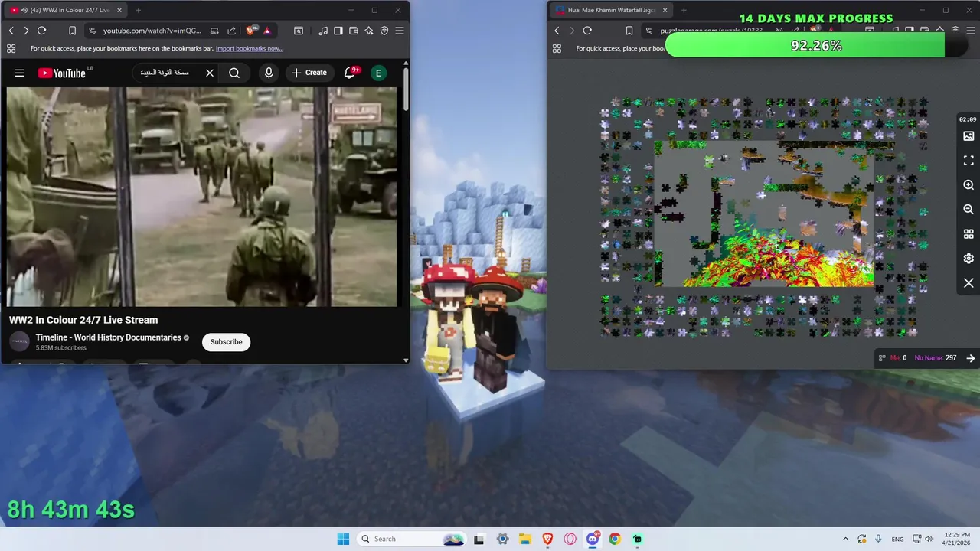Bookmark the YouTube page
This screenshot has height=551, width=980.
(x=72, y=31)
